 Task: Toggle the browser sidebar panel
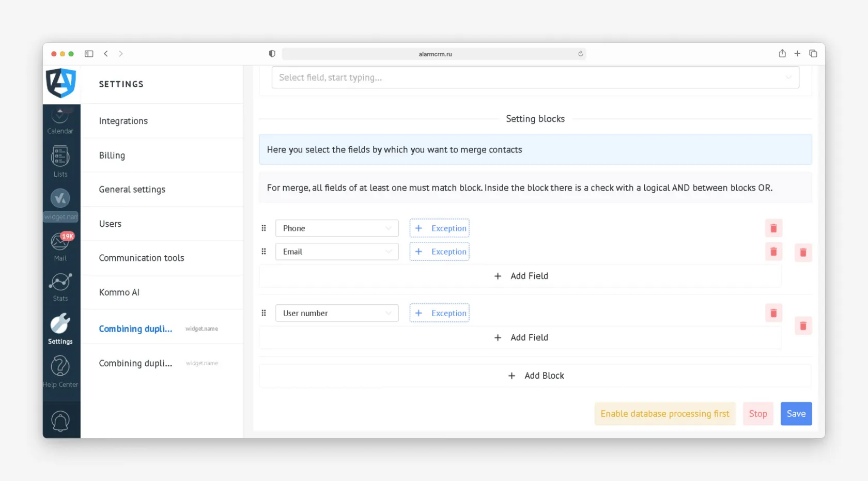tap(89, 54)
